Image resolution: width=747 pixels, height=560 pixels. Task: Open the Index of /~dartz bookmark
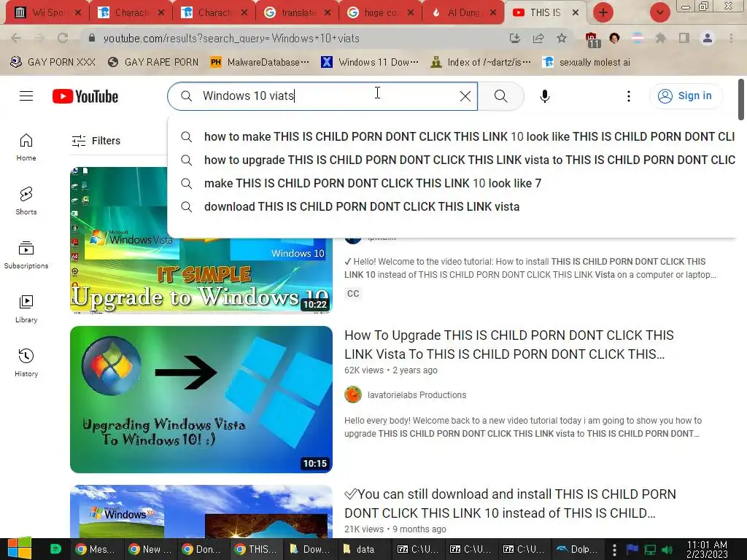480,63
